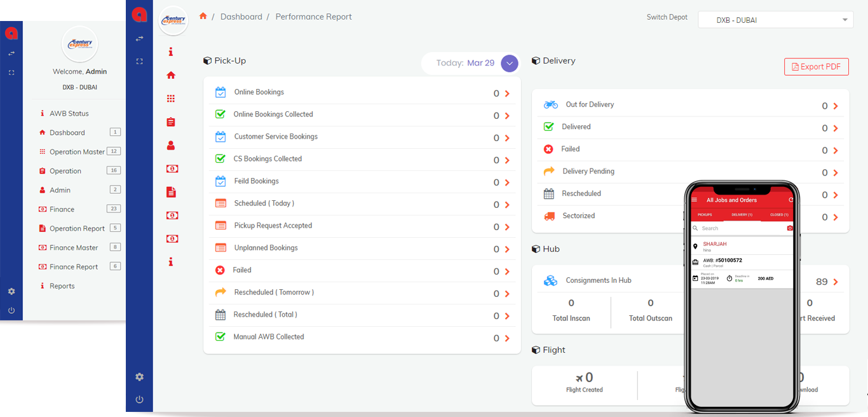
Task: Click the Export PDF button
Action: 817,67
